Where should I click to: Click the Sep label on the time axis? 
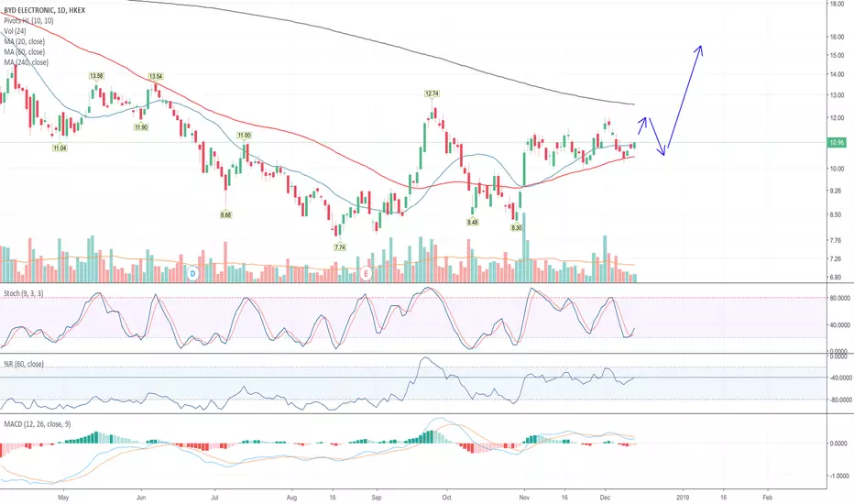377,498
